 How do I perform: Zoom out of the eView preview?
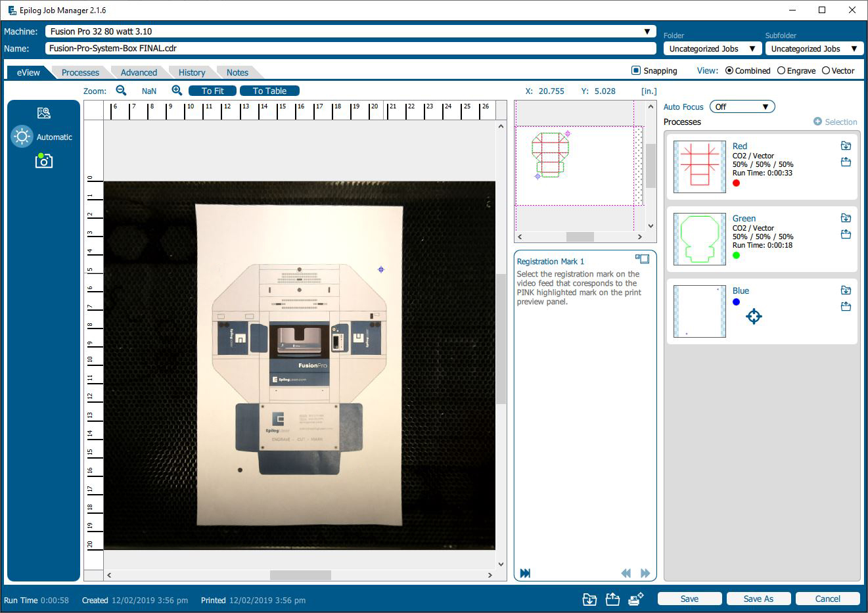121,91
